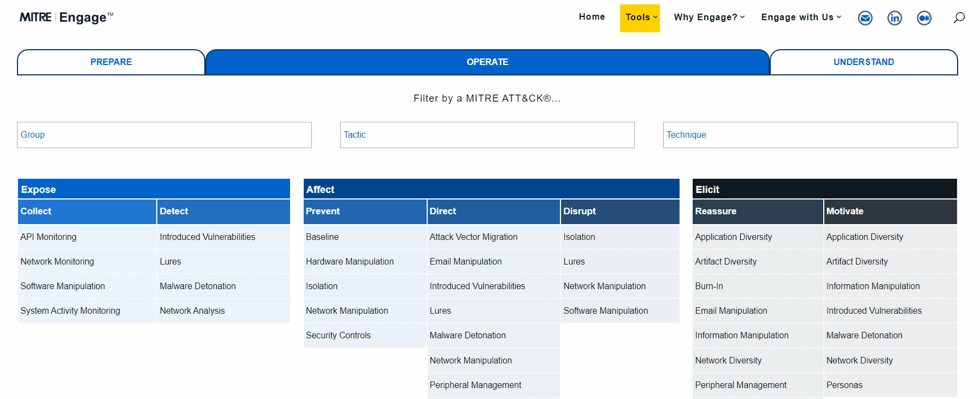Select Software Manipulation under Disrupt
The image size is (980, 399).
606,311
